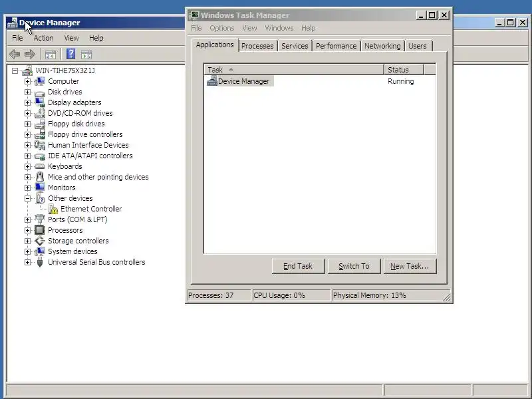Expand the DVD/CD-ROM drives node
Viewport: 532px width, 399px height.
pyautogui.click(x=27, y=113)
